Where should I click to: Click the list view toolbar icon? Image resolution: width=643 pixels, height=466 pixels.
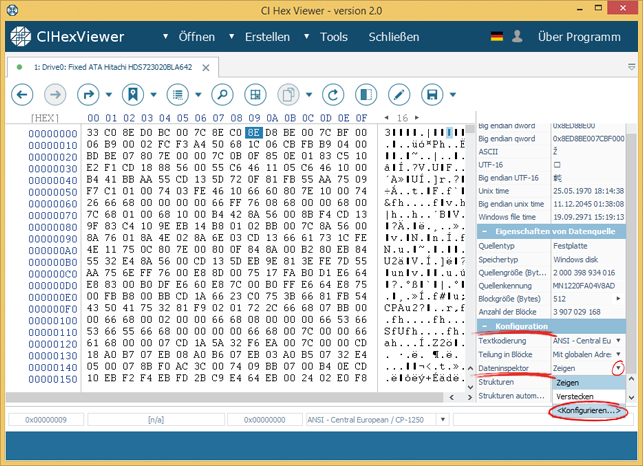(x=178, y=95)
